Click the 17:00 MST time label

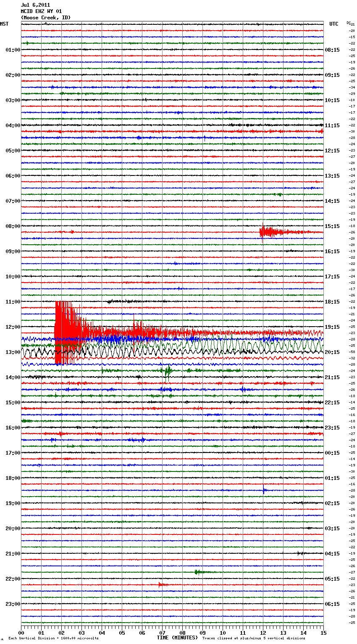click(13, 453)
